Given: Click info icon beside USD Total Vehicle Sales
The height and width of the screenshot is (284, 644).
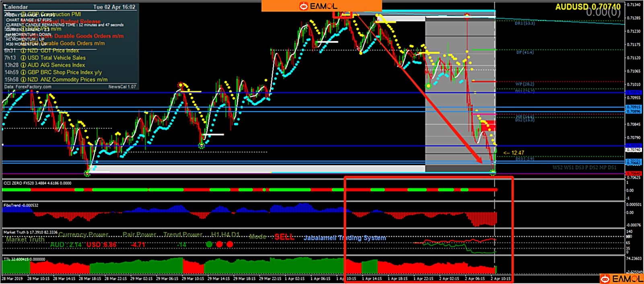Looking at the screenshot, I should point(23,58).
